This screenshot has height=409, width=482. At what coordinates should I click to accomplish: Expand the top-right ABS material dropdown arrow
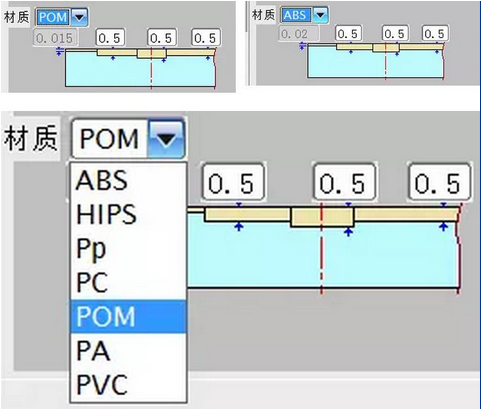321,15
